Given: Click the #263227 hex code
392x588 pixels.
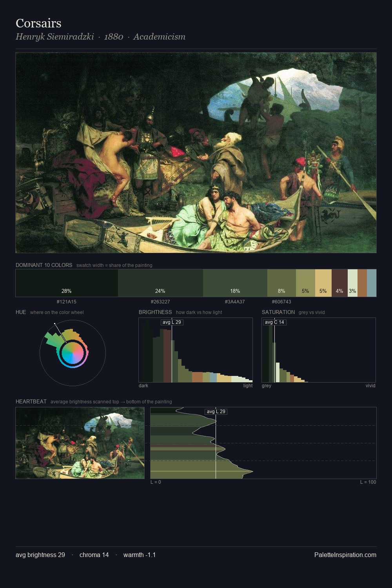Looking at the screenshot, I should (160, 302).
